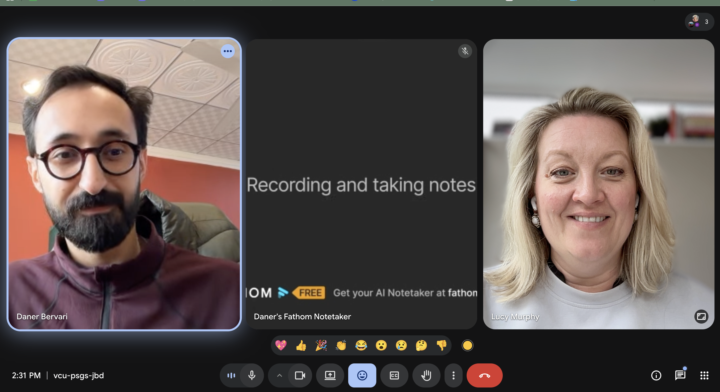This screenshot has height=392, width=720.
Task: Turn off the camera
Action: point(300,375)
